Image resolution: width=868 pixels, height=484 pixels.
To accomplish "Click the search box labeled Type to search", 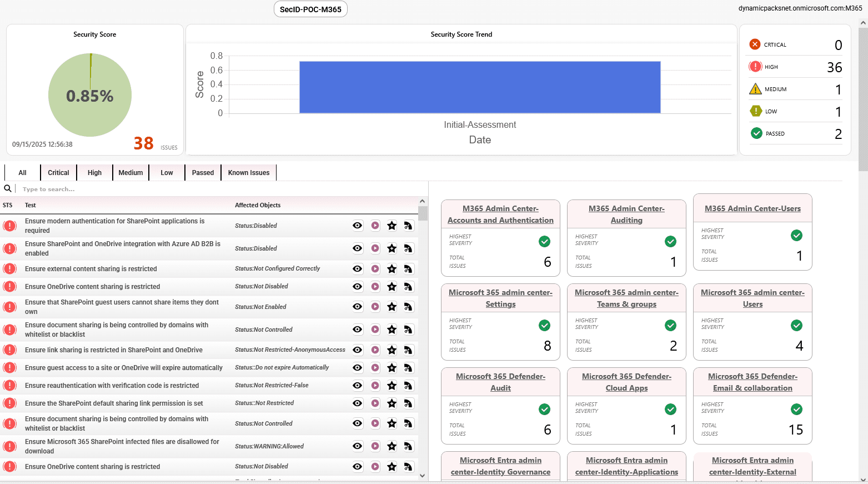I will point(220,189).
